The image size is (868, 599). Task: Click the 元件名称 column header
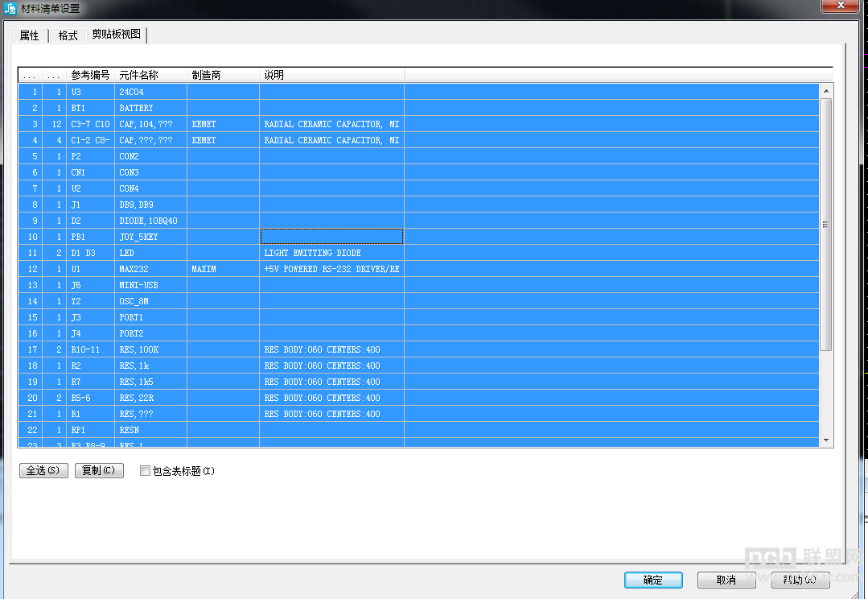tap(150, 75)
